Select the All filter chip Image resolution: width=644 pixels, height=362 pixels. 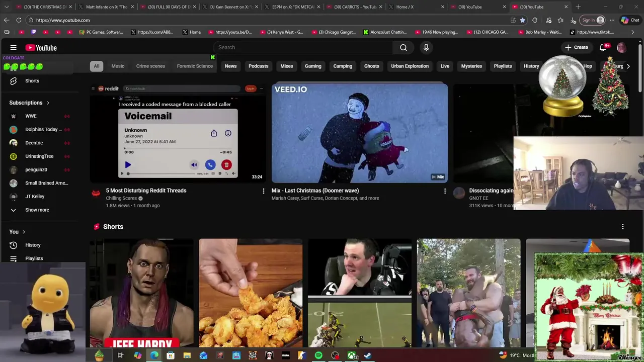[97, 66]
